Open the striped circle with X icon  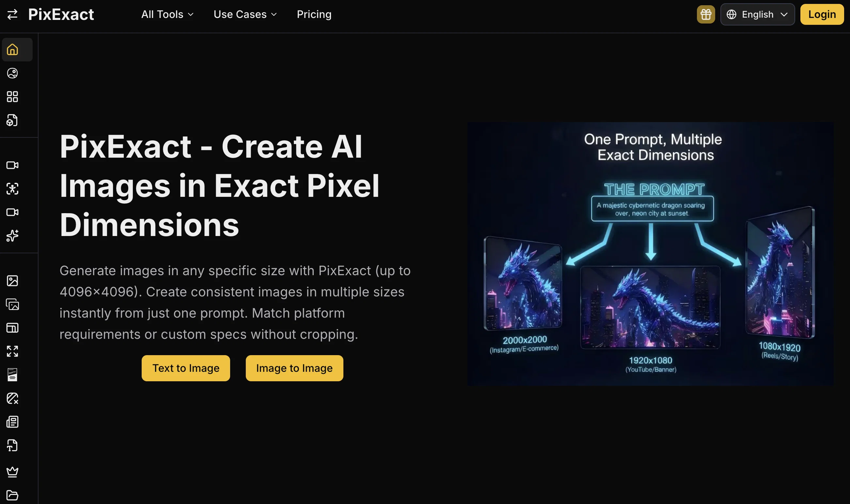pyautogui.click(x=12, y=398)
